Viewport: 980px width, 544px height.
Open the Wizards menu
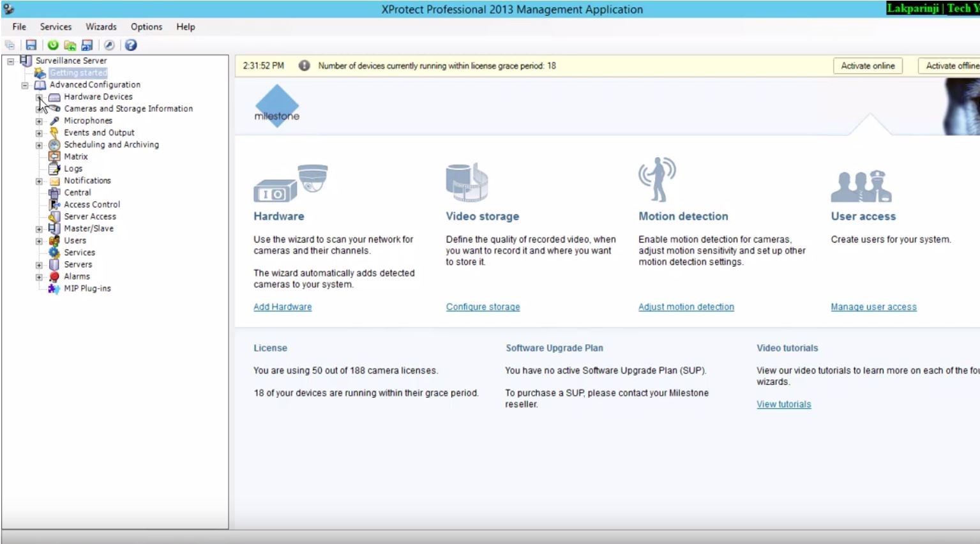click(101, 27)
